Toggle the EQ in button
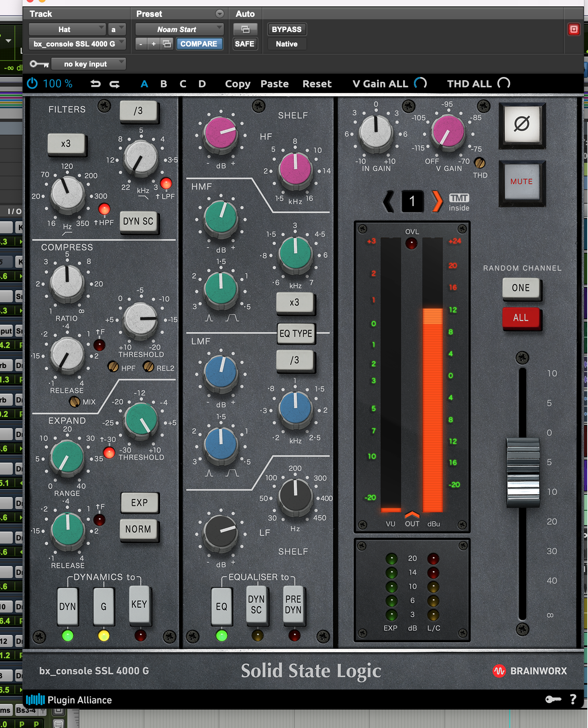This screenshot has width=588, height=728. (x=221, y=606)
